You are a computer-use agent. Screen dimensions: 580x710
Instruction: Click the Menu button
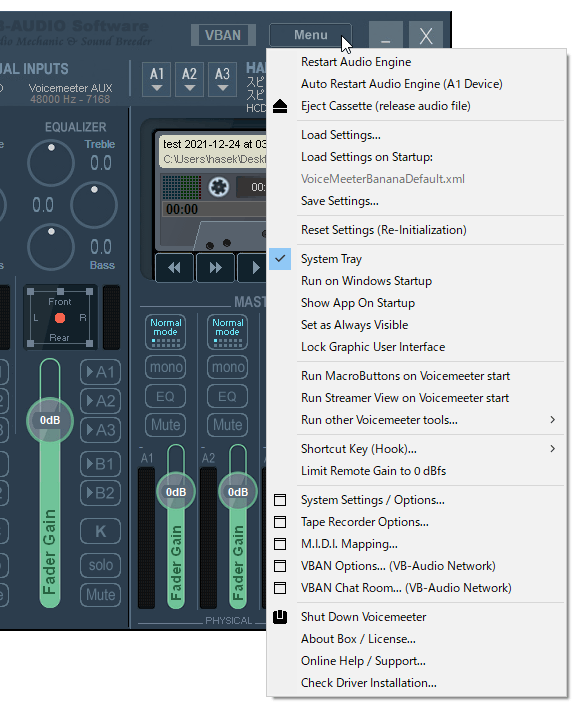(311, 35)
